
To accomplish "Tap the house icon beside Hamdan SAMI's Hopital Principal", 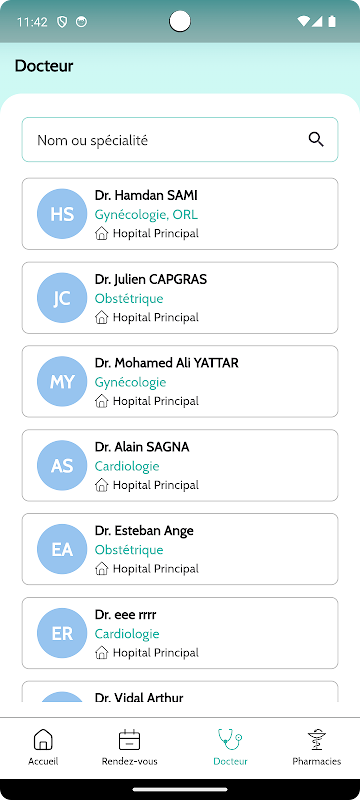I will click(101, 234).
